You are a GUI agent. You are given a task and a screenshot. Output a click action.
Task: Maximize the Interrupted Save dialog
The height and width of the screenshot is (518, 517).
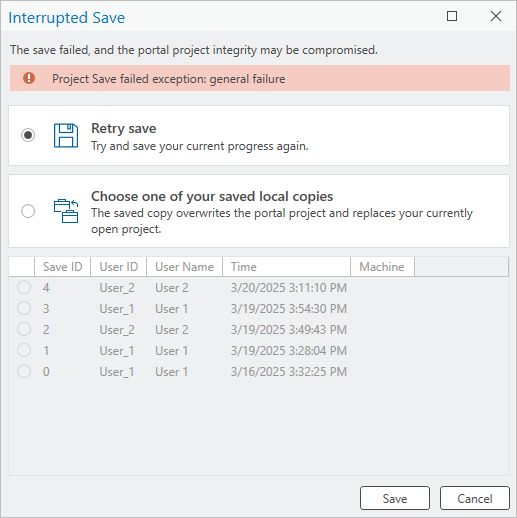(x=452, y=16)
